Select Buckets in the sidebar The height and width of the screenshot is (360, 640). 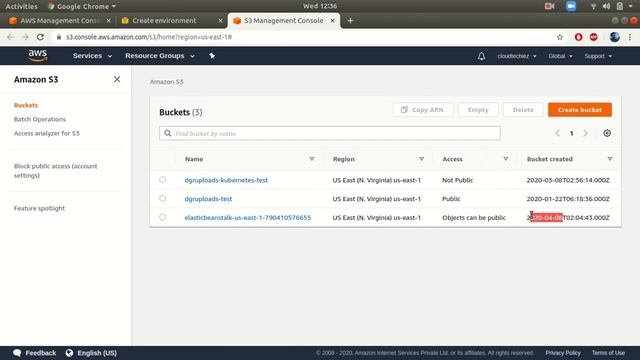pos(26,105)
